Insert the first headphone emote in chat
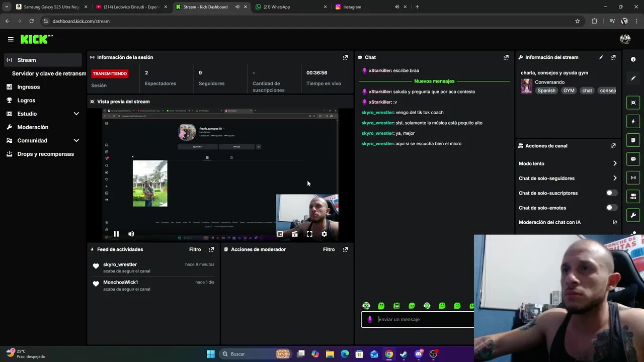Viewport: 644px width, 362px height. point(366,306)
